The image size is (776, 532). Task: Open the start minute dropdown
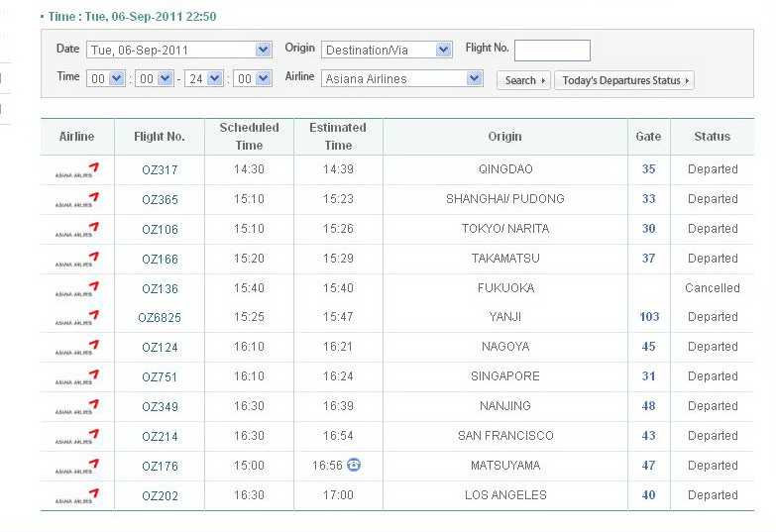coord(155,78)
